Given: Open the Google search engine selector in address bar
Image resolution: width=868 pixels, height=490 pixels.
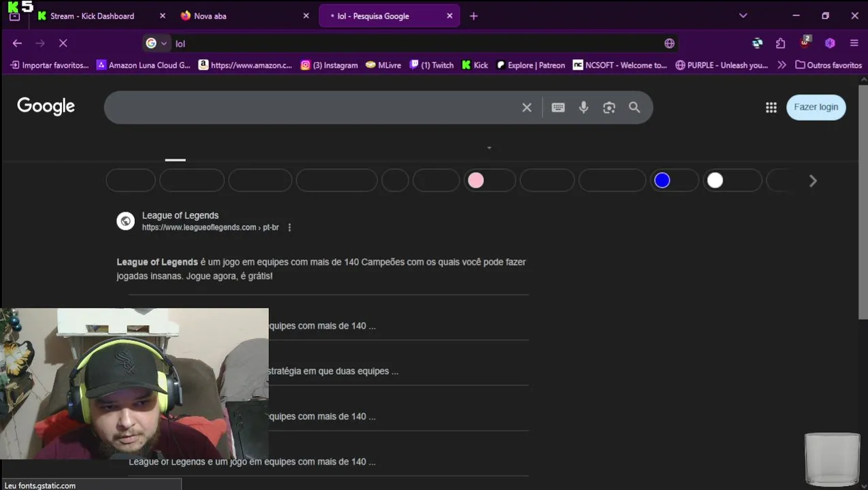Looking at the screenshot, I should [157, 43].
